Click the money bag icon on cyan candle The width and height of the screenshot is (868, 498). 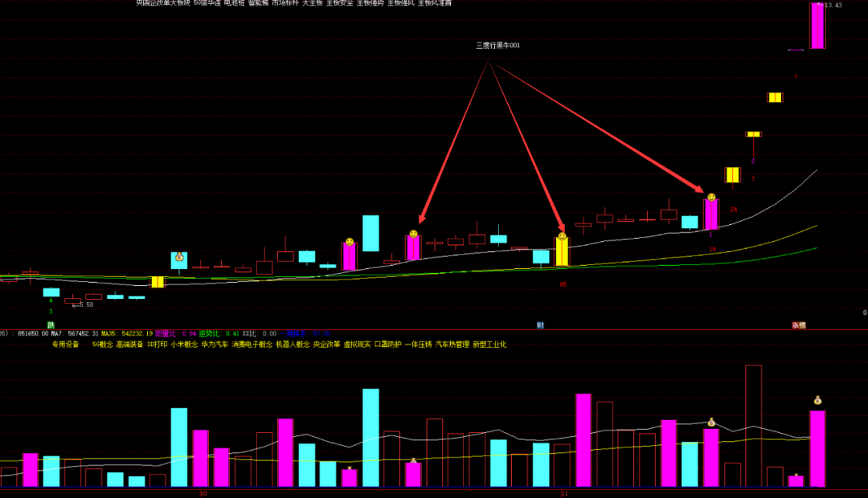tap(178, 257)
